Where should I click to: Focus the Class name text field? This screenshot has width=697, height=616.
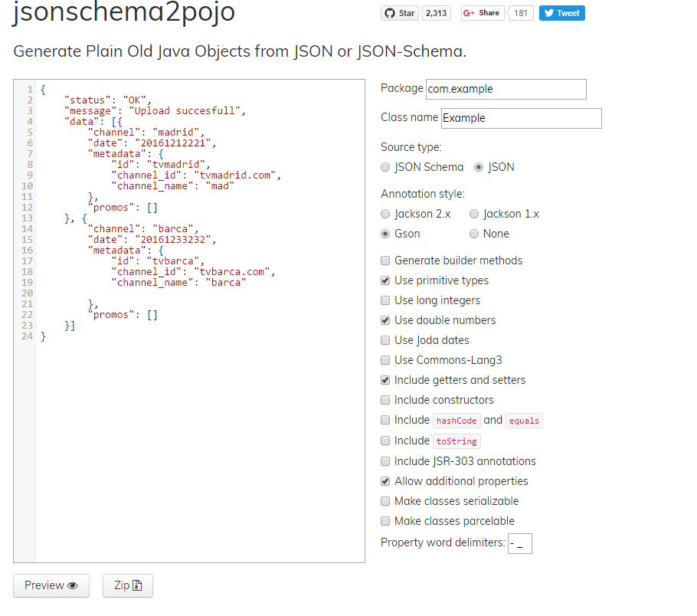521,118
